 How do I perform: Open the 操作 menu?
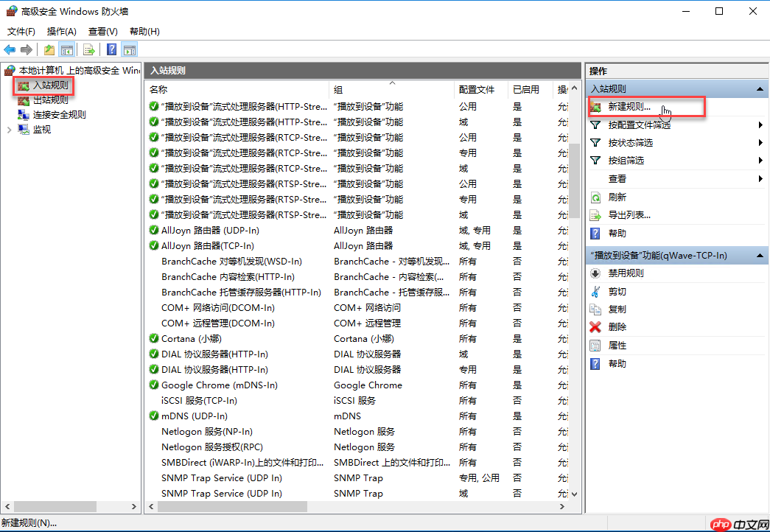[x=61, y=31]
